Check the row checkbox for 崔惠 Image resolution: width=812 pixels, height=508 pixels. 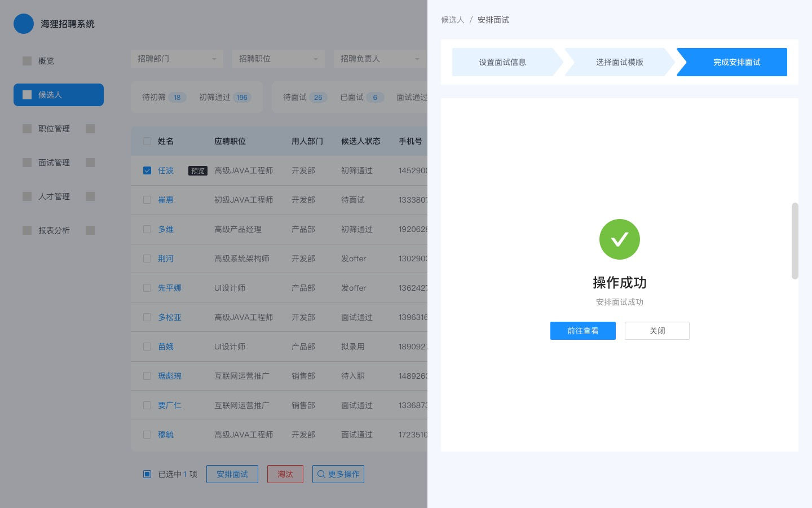[x=147, y=200]
